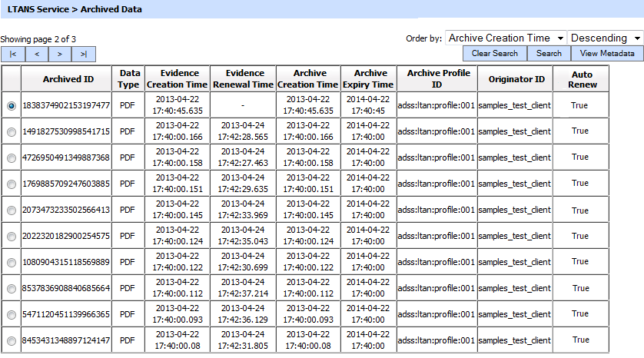Select radio for archive 1080904315118569889
This screenshot has height=358, width=644.
point(11,262)
